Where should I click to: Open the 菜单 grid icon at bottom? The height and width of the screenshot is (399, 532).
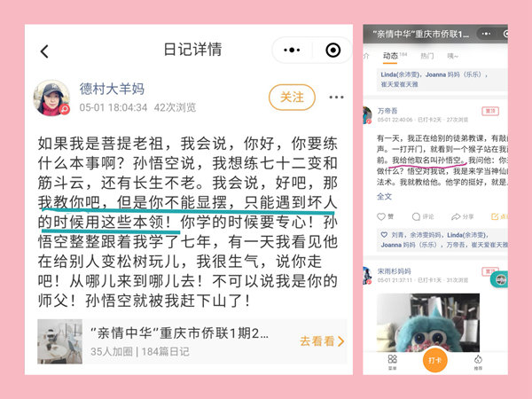click(392, 359)
